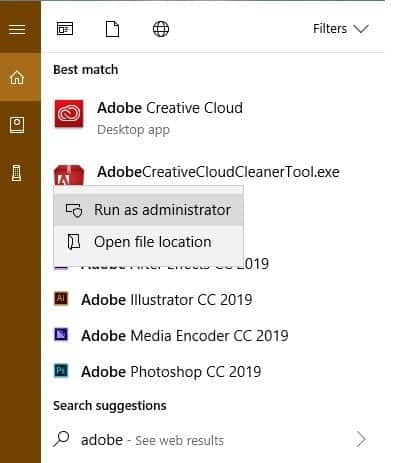
Task: Click the shield icon beside Run as administrator
Action: point(74,210)
